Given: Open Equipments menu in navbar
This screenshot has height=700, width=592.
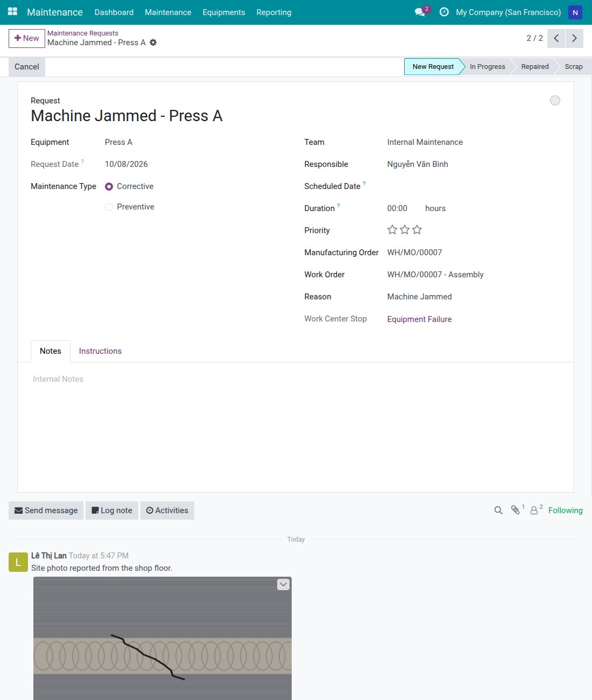Looking at the screenshot, I should click(224, 12).
